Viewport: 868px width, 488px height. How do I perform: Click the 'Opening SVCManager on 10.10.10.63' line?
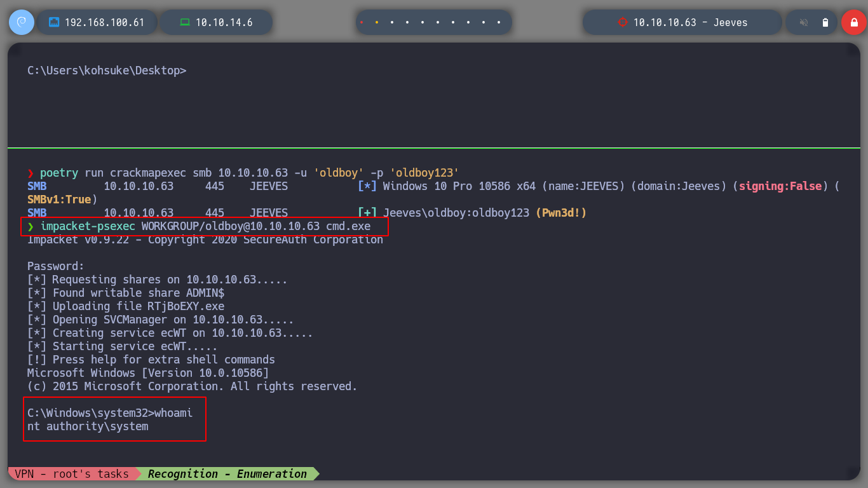click(x=161, y=320)
